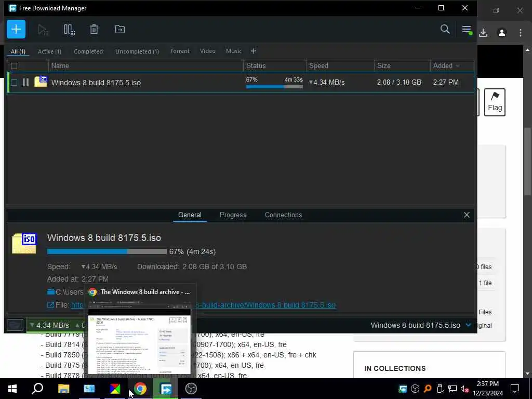The width and height of the screenshot is (532, 399).
Task: Open the network tray icon
Action: (453, 389)
